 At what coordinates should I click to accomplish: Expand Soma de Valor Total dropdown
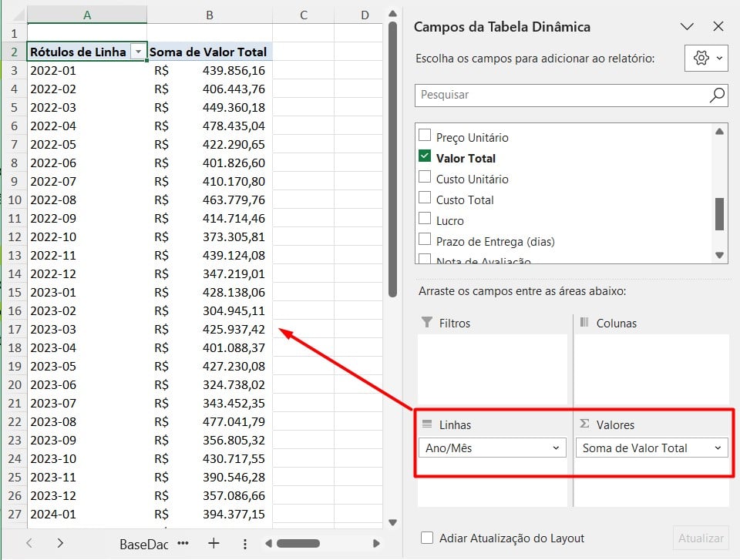tap(718, 448)
